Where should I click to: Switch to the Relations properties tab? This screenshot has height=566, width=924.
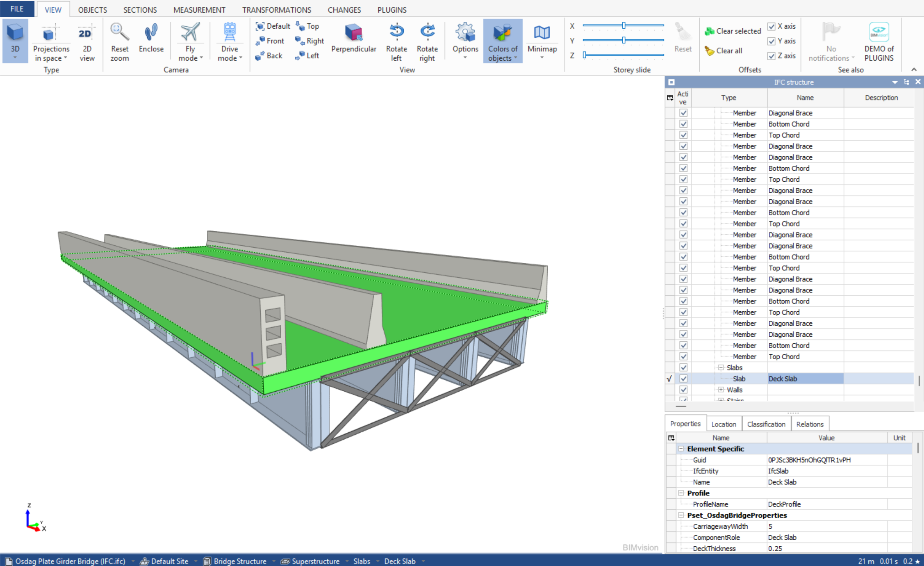810,424
